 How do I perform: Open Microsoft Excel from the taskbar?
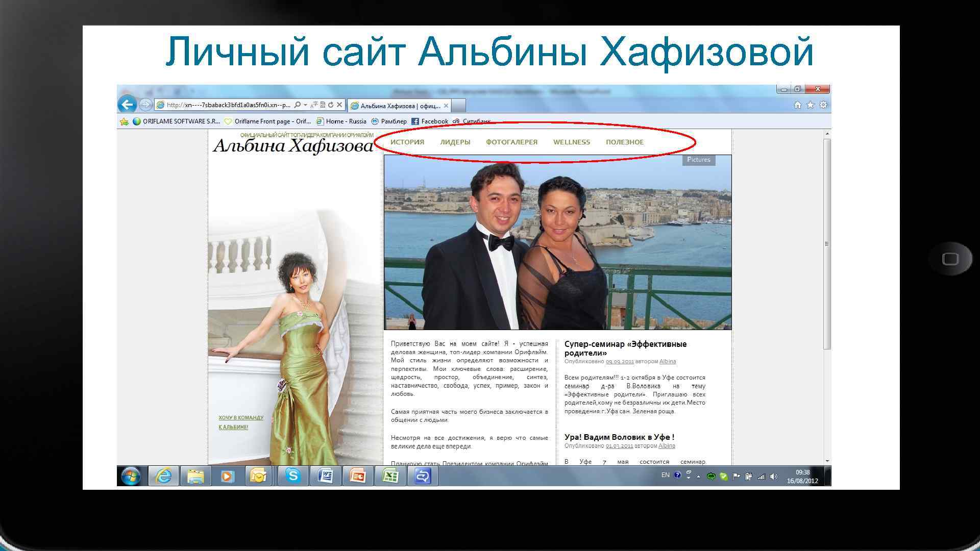(390, 476)
